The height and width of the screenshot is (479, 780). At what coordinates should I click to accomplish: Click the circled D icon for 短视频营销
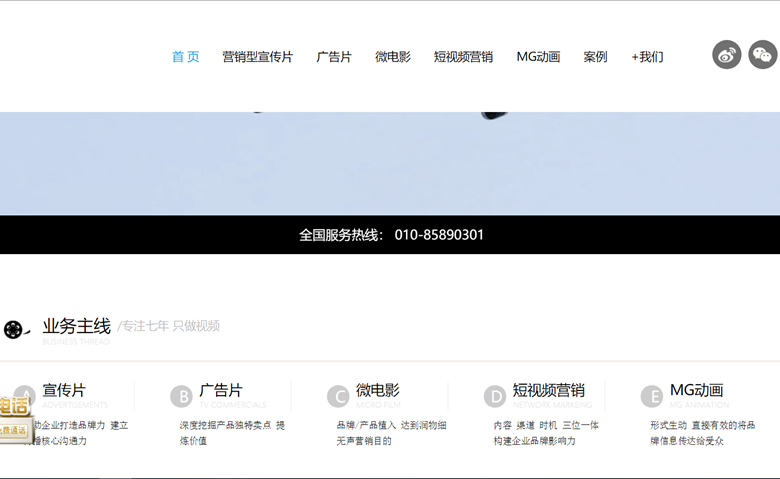[x=495, y=397]
